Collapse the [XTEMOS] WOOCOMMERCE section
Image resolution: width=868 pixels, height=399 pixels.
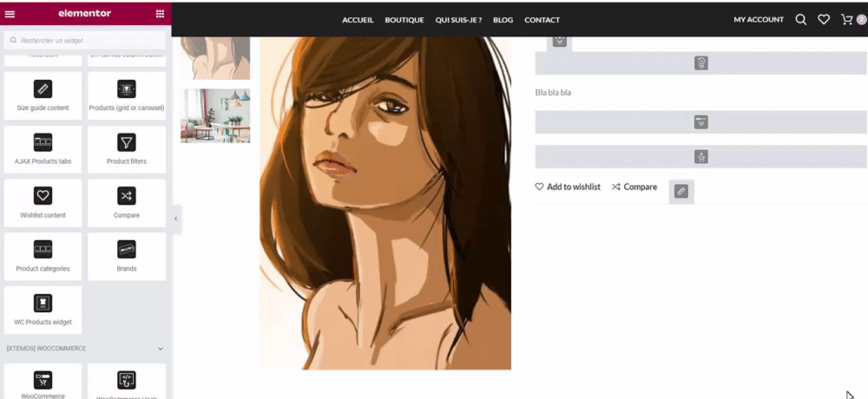coord(161,349)
